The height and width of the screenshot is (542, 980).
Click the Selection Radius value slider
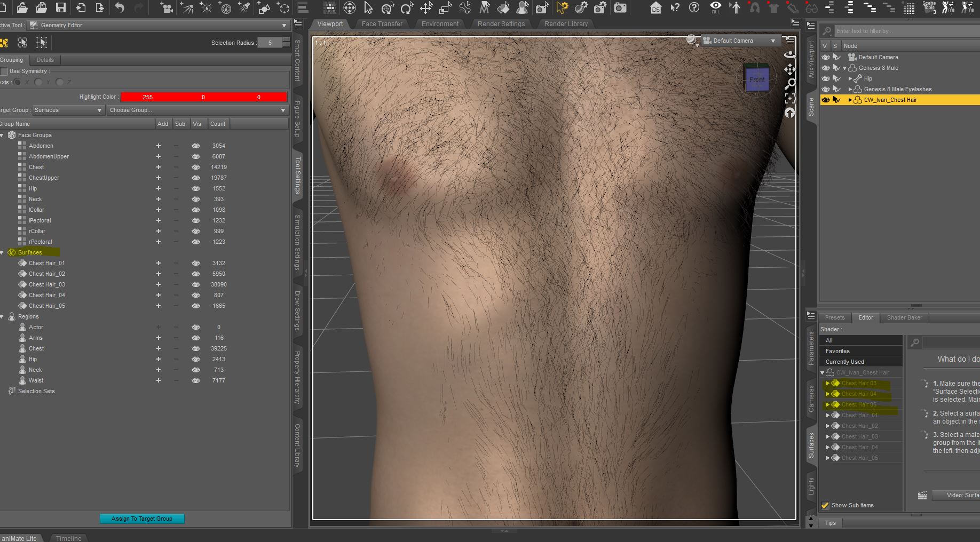click(270, 43)
